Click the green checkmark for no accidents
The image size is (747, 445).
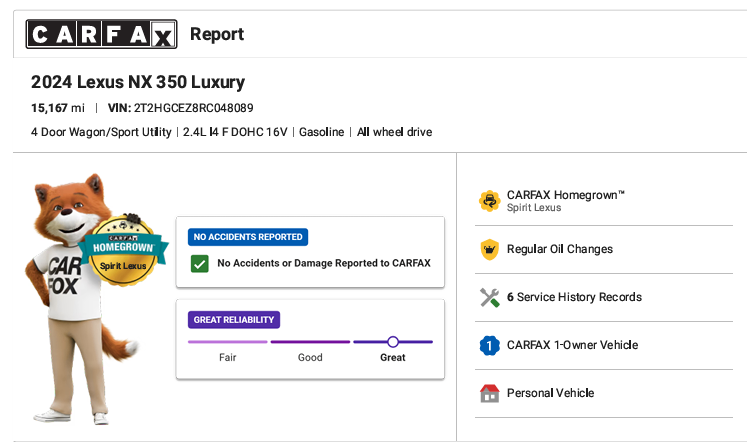[200, 263]
